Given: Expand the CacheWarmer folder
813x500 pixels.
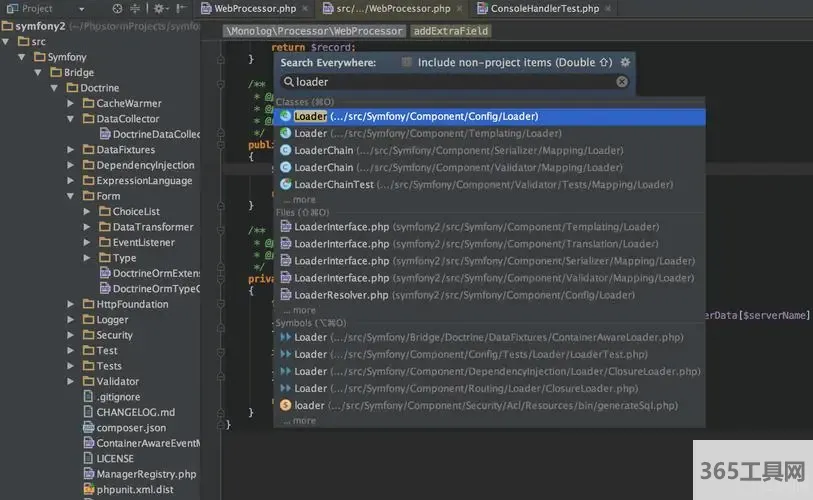Looking at the screenshot, I should [x=71, y=103].
